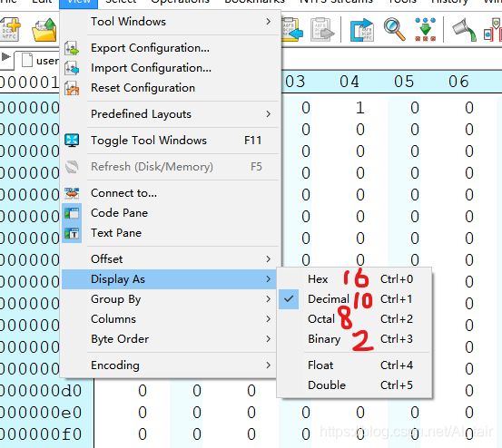
Task: Click the blue export arrow toolbar icon
Action: pyautogui.click(x=362, y=30)
